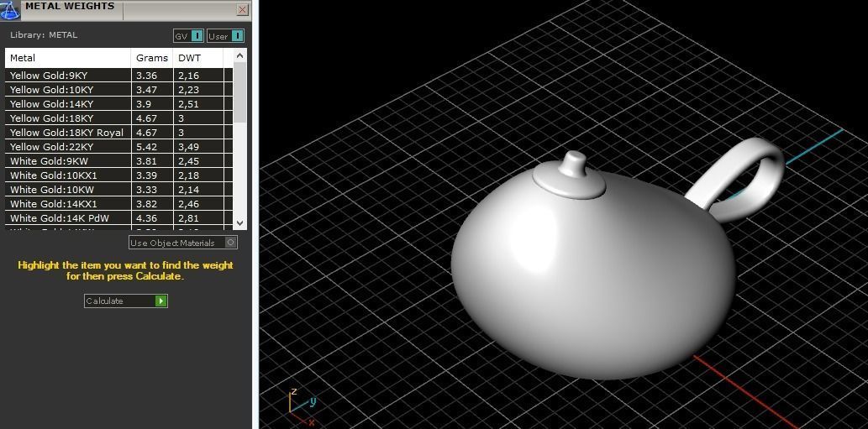Image resolution: width=868 pixels, height=429 pixels.
Task: Click the metal list scrollbar thumb
Action: click(239, 92)
